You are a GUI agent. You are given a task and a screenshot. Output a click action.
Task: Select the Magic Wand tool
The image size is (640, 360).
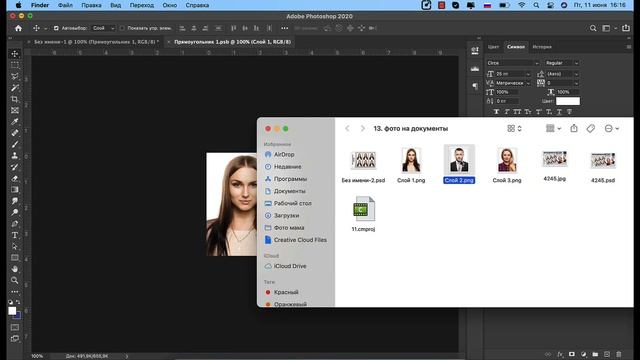click(15, 88)
